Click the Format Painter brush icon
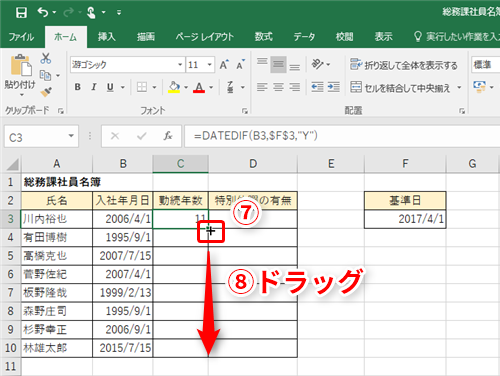Image resolution: width=500 pixels, height=376 pixels. coord(46,92)
